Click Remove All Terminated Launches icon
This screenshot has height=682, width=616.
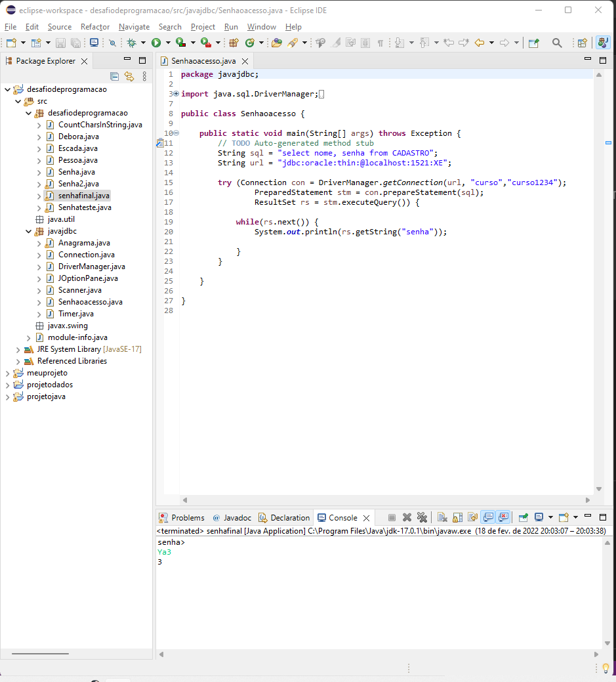422,517
